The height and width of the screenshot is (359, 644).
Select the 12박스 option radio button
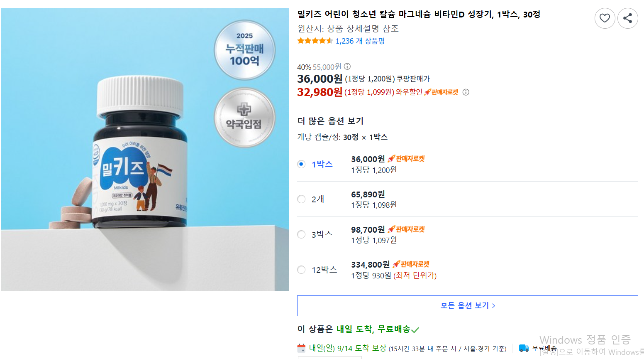(302, 270)
